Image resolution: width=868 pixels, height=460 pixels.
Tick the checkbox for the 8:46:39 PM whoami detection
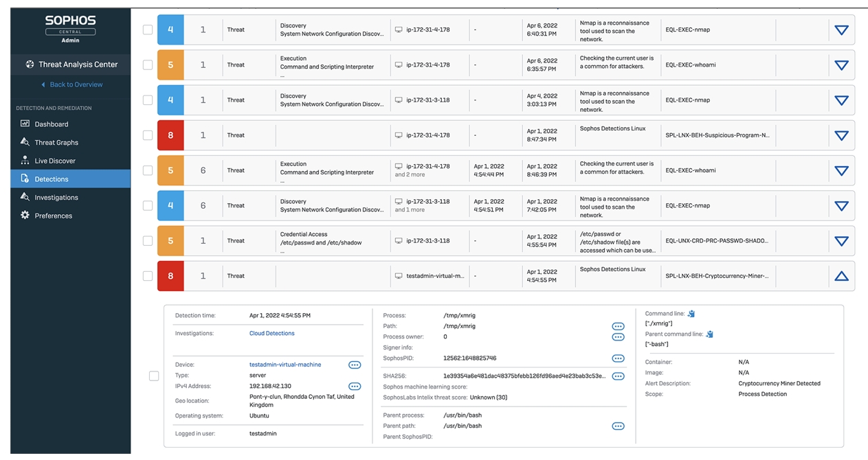click(x=148, y=170)
